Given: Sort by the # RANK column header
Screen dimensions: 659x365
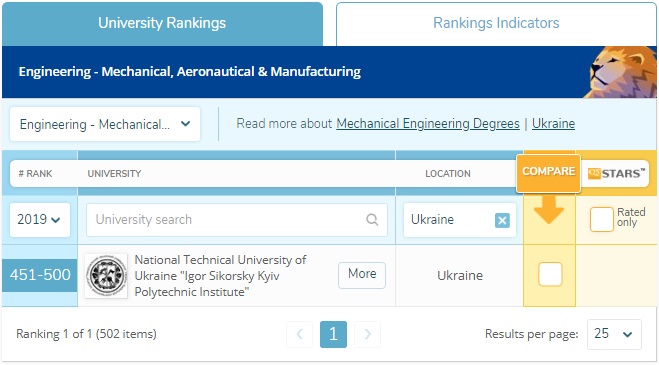Looking at the screenshot, I should (x=35, y=174).
